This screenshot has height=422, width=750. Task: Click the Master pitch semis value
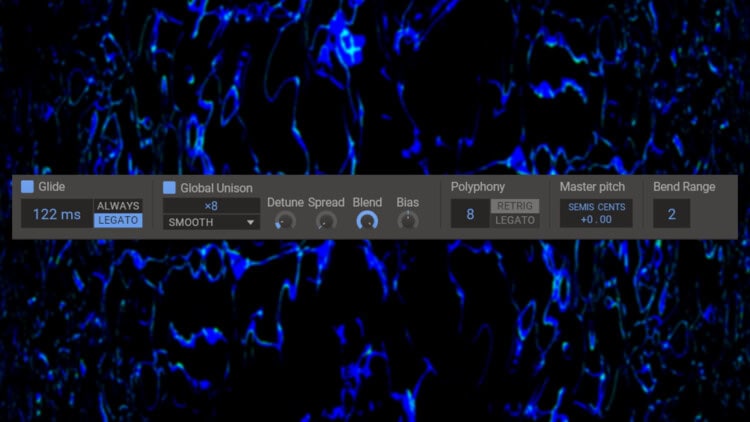click(586, 220)
